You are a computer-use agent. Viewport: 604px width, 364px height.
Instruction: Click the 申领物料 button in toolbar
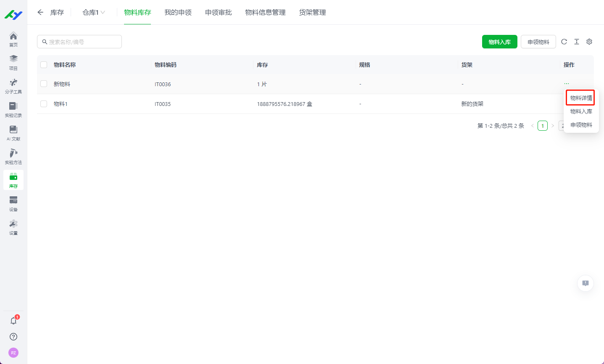tap(538, 42)
